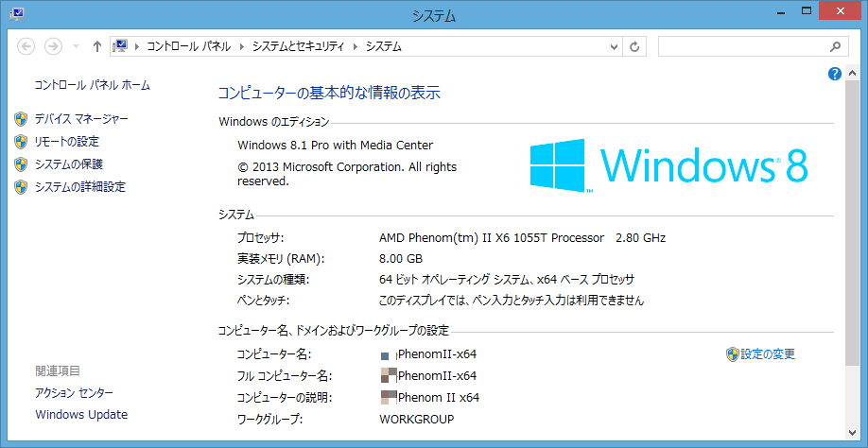868x448 pixels.
Task: Select コントロール パネル in the breadcrumb
Action: click(188, 47)
